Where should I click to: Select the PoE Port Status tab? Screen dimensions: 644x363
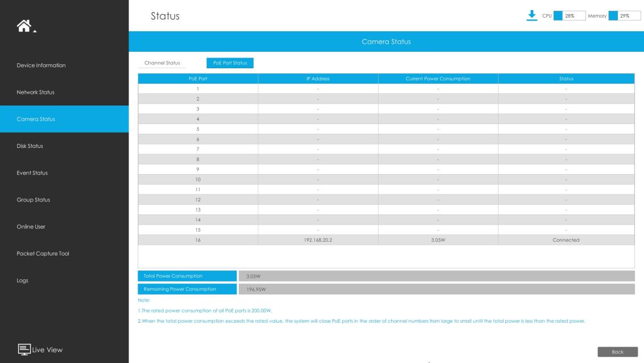(230, 63)
